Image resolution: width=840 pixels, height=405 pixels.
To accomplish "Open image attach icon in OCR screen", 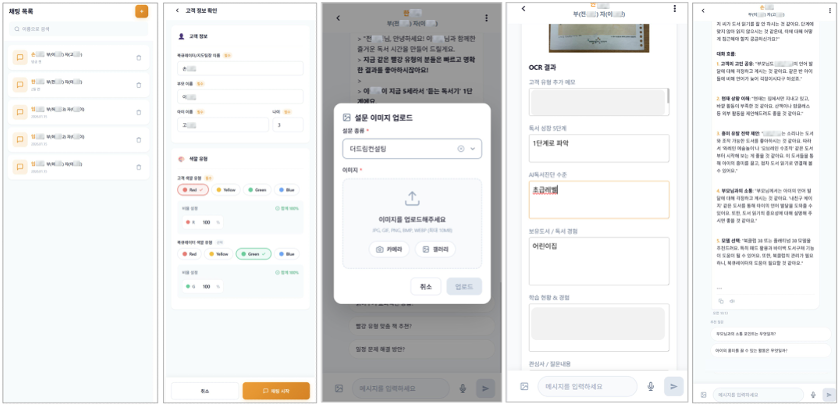I will [x=524, y=386].
